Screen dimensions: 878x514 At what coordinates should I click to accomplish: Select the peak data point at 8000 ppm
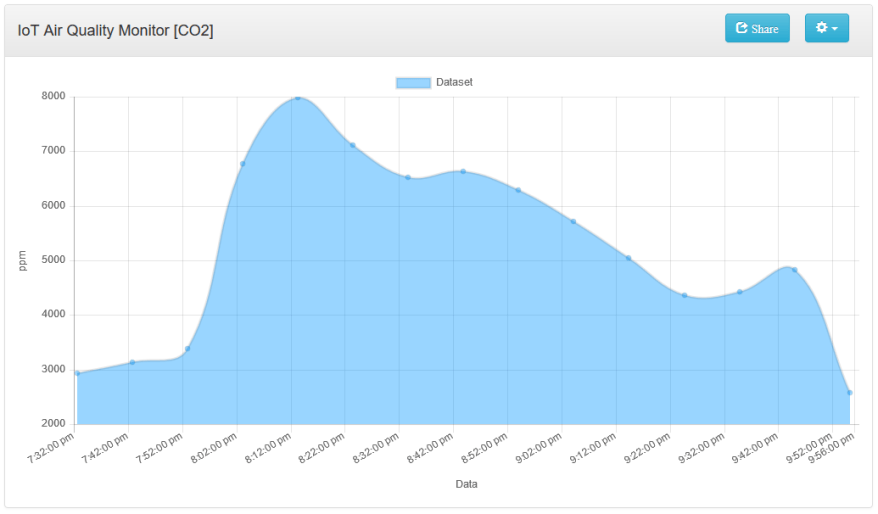[x=298, y=98]
